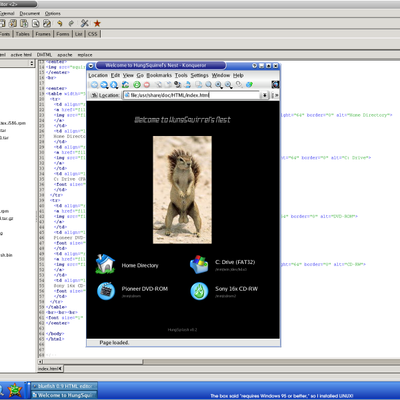The height and width of the screenshot is (400, 400).
Task: Select the apache custom menu entry
Action: (65, 55)
